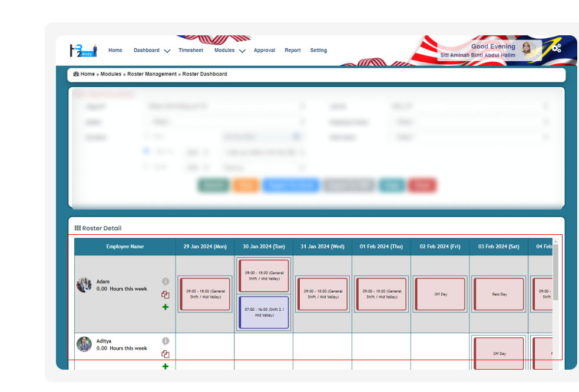Open the Timesheet menu item
Viewport: 579px width, 392px height.
pos(191,51)
